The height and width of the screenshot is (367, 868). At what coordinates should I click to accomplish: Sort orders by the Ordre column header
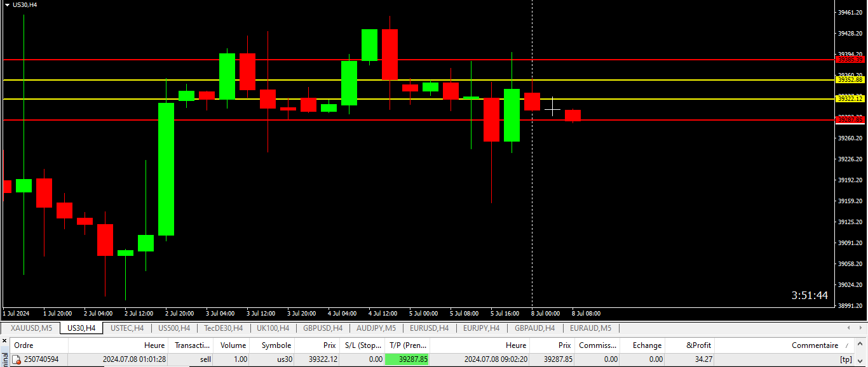39,345
